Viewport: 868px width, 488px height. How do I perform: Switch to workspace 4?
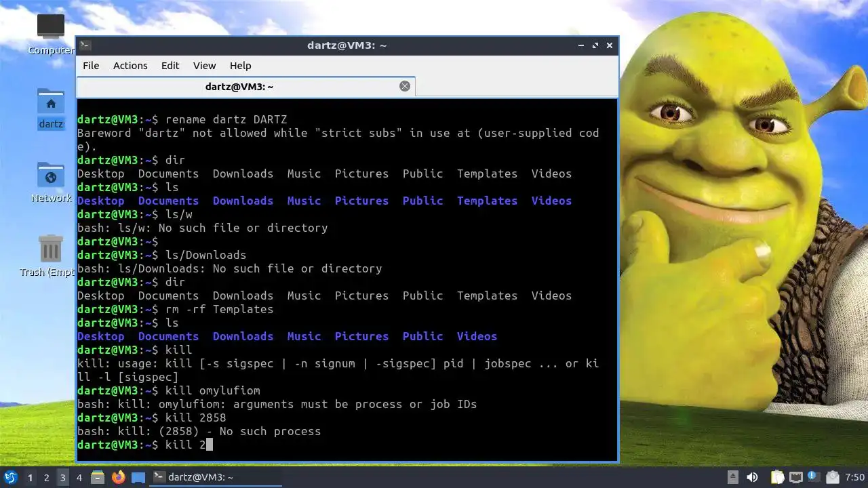pos(79,477)
